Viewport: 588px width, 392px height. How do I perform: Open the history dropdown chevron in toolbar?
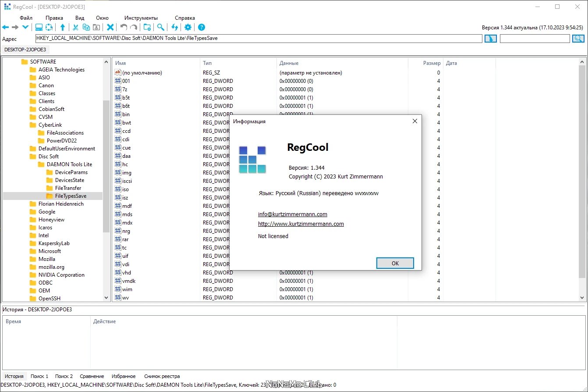click(x=25, y=27)
